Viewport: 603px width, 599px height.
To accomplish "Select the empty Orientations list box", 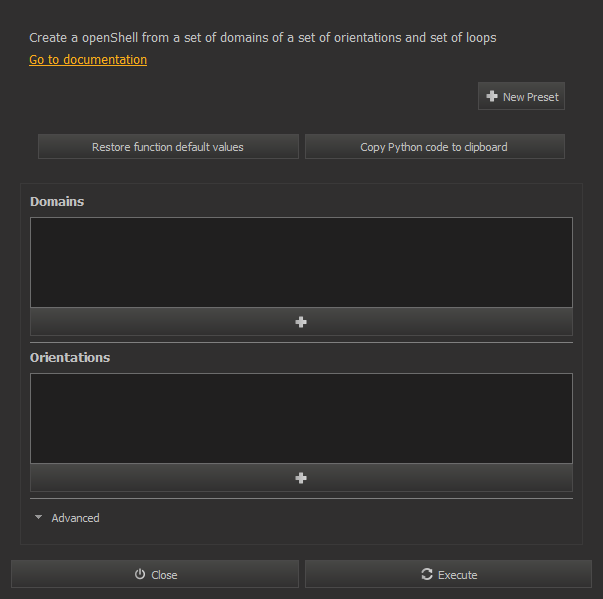I will [x=301, y=418].
